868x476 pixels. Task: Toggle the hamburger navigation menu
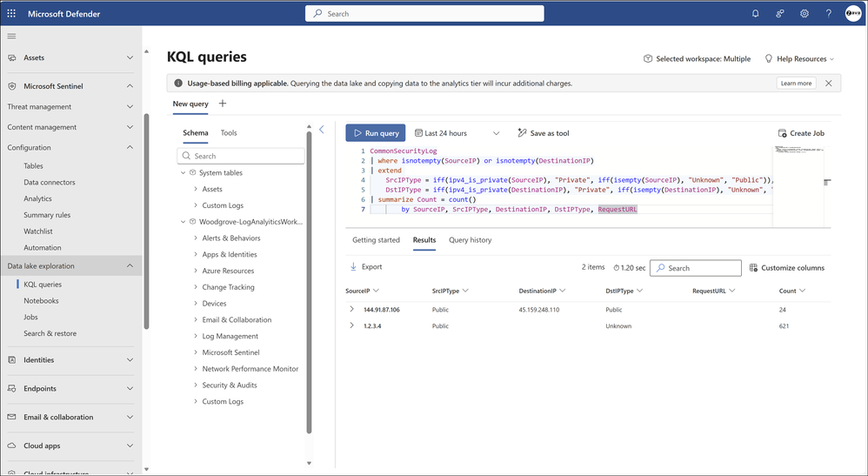[11, 36]
